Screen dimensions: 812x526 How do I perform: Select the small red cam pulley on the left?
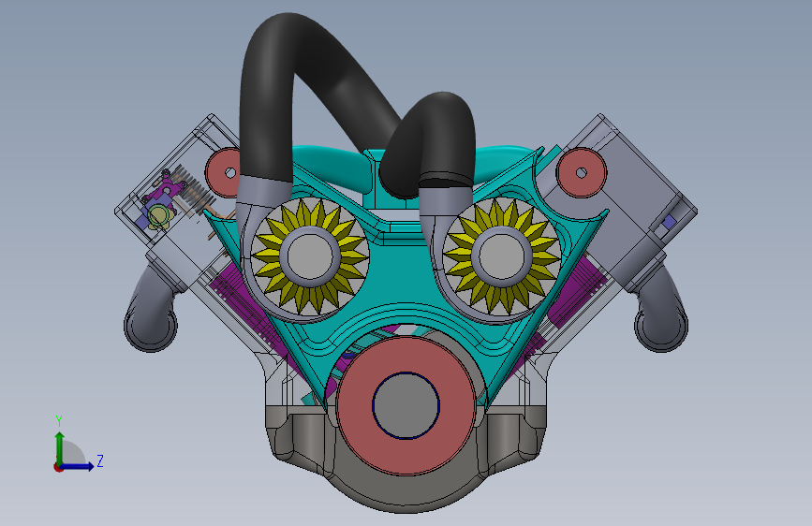coord(221,172)
